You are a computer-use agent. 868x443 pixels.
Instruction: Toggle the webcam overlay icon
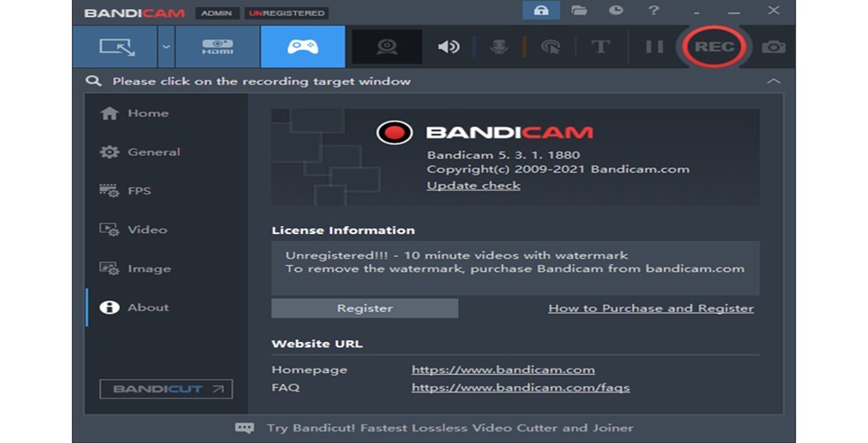tap(387, 47)
